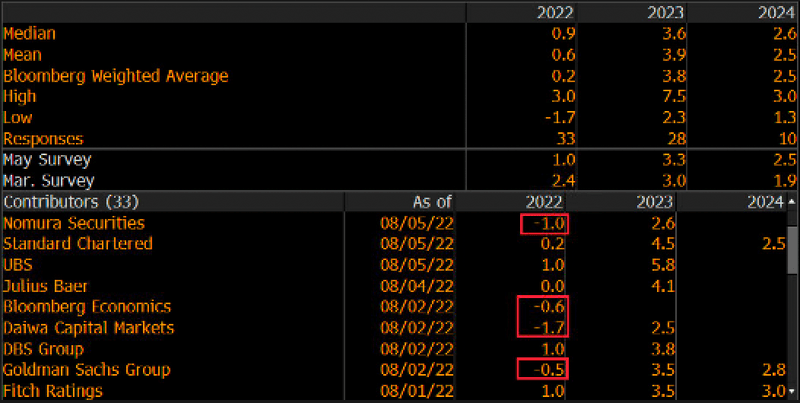Image resolution: width=800 pixels, height=403 pixels.
Task: Click the Median row label
Action: [x=30, y=34]
